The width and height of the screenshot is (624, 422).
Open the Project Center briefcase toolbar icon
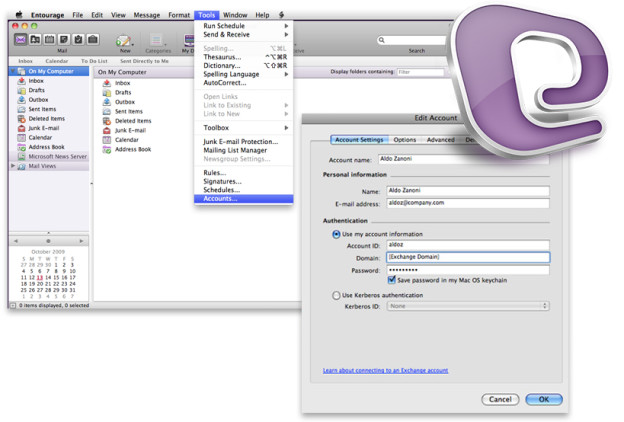point(93,39)
